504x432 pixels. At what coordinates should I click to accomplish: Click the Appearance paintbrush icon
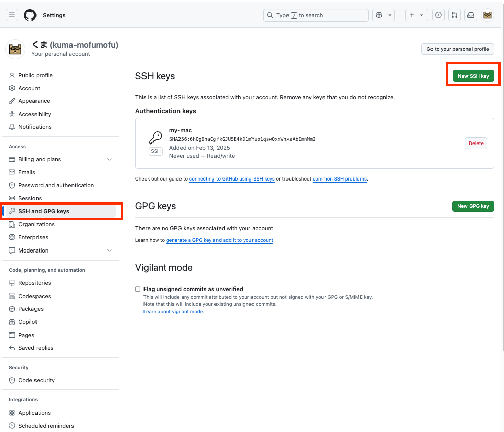(12, 101)
